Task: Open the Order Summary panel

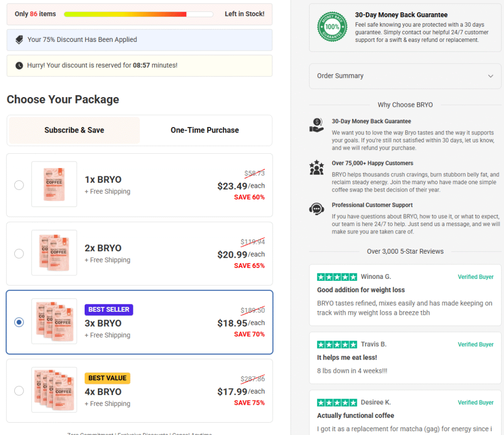Action: point(405,76)
